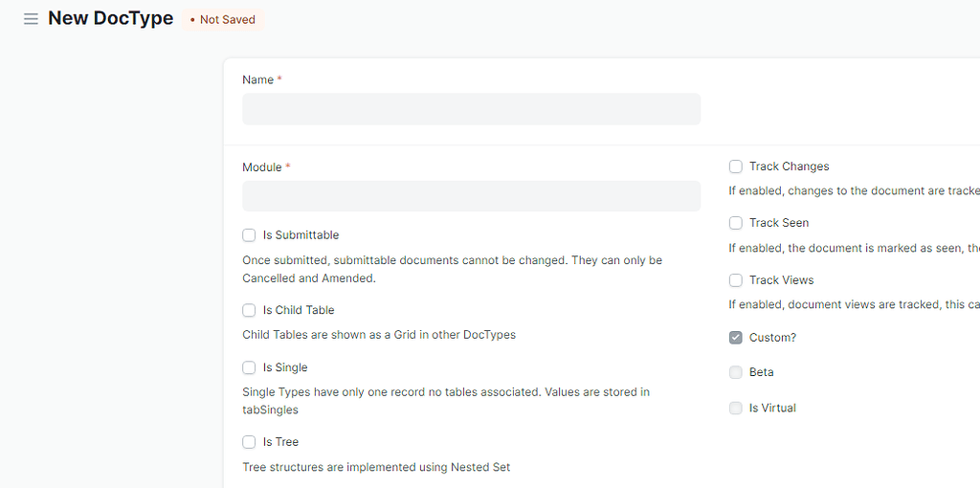
Task: Enable the Is Tree checkbox
Action: click(249, 442)
